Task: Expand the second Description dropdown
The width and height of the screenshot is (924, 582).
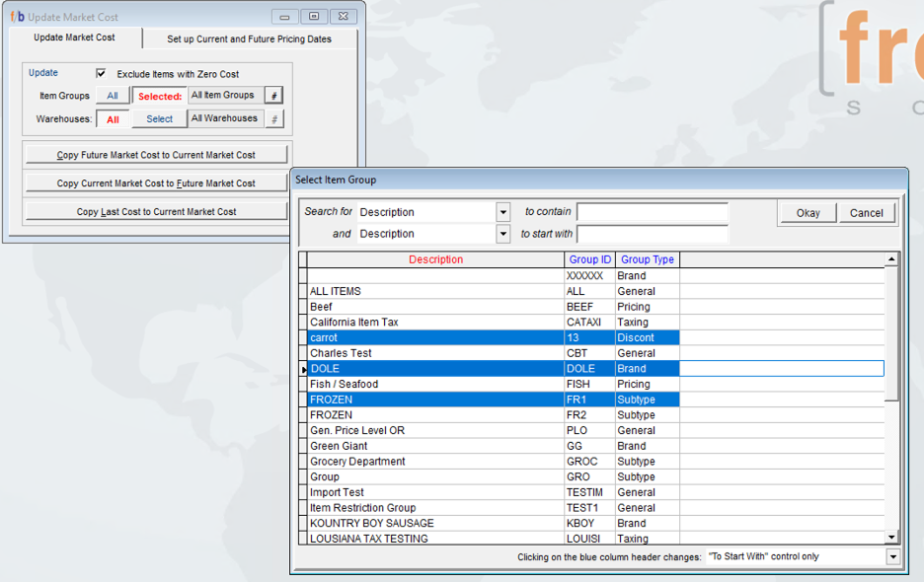Action: (502, 234)
